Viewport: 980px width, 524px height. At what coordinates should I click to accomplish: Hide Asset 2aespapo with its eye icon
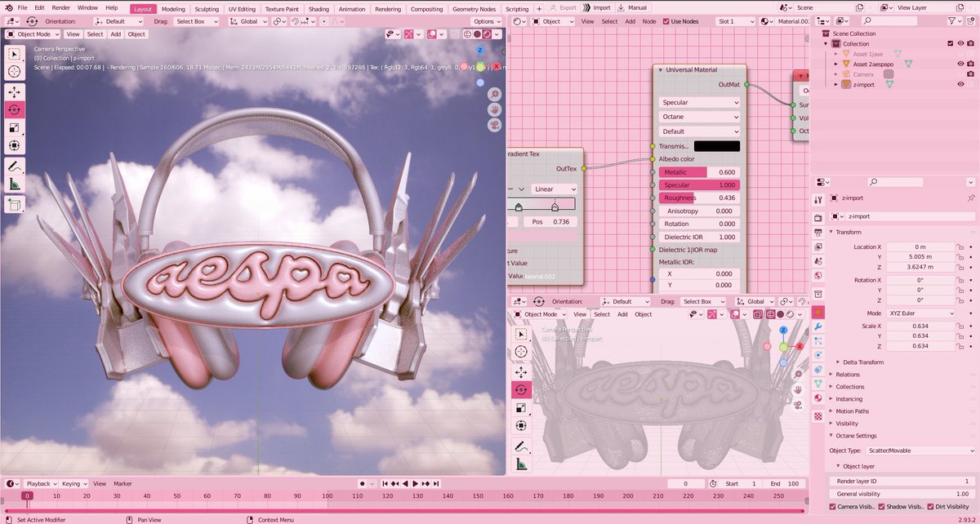(x=960, y=64)
